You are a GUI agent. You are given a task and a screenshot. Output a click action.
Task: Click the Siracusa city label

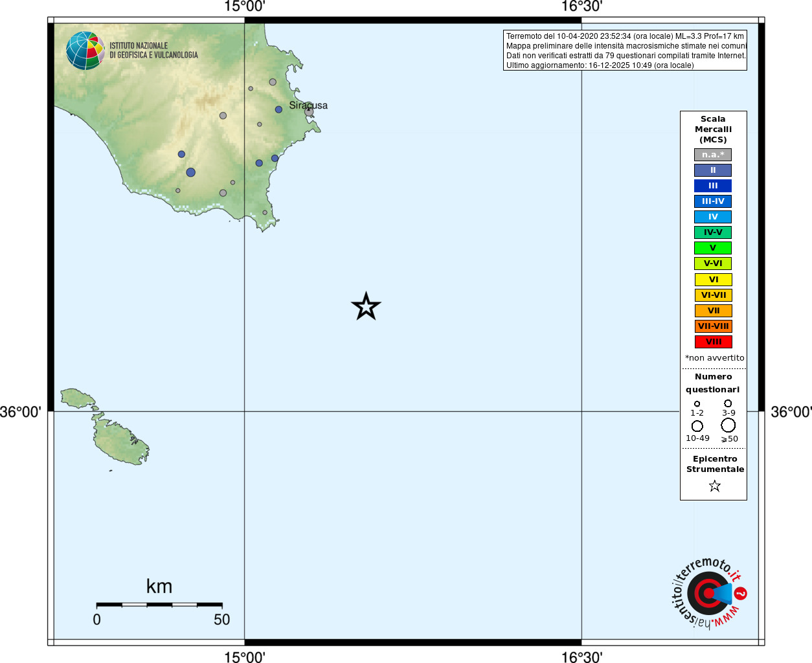click(308, 105)
